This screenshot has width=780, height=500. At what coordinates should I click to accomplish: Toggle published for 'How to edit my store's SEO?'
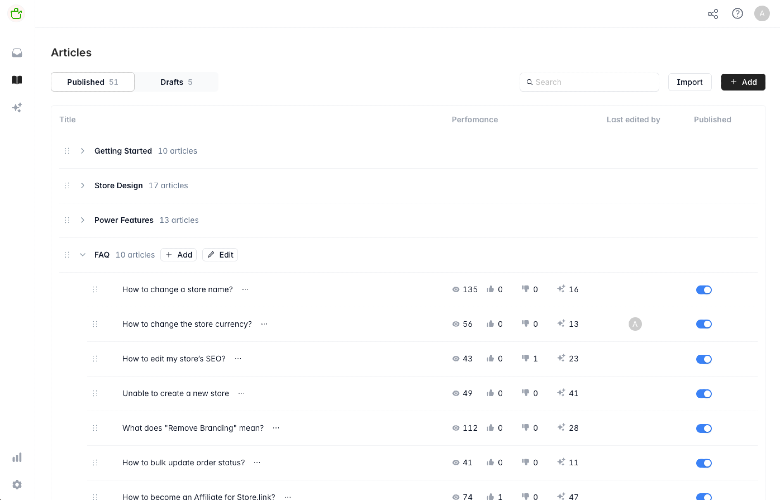pos(704,359)
